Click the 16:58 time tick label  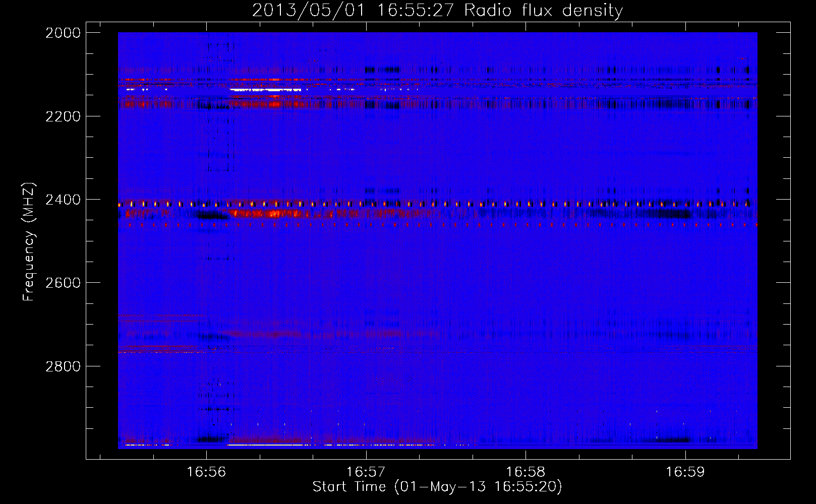[526, 472]
